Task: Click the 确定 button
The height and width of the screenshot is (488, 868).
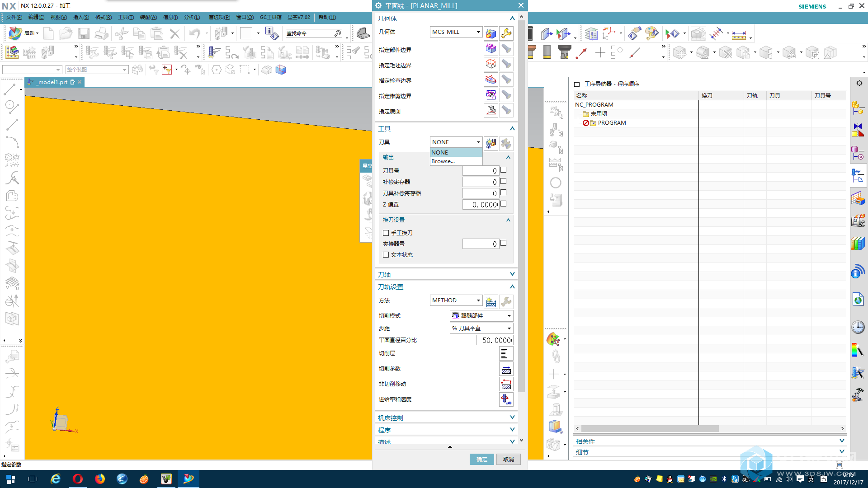Action: (x=481, y=459)
